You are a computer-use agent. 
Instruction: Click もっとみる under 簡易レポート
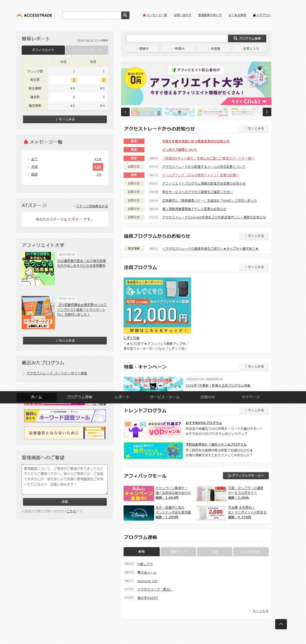65,119
